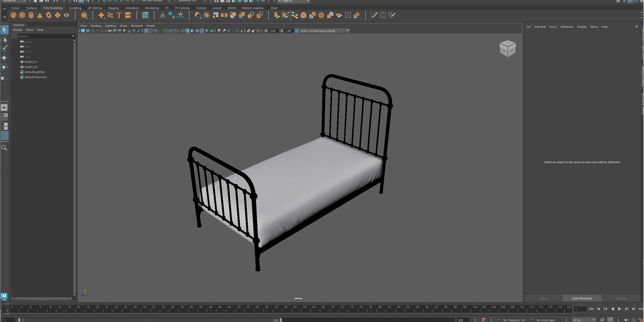Screen dimensions: 644x322
Task: Create a polygon cube from the shelf
Action: point(23,15)
